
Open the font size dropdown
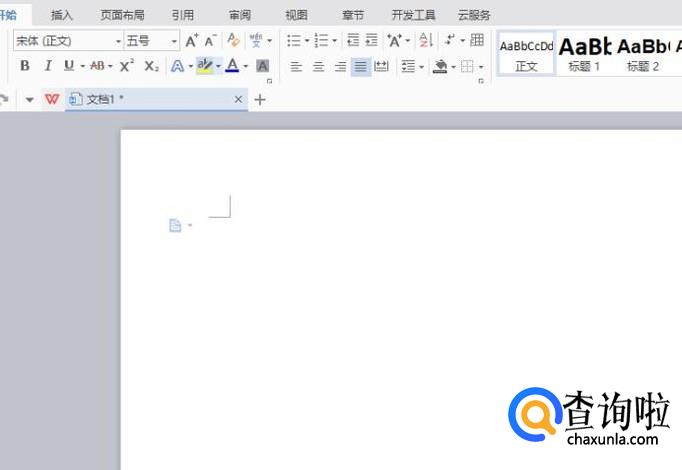pos(174,41)
